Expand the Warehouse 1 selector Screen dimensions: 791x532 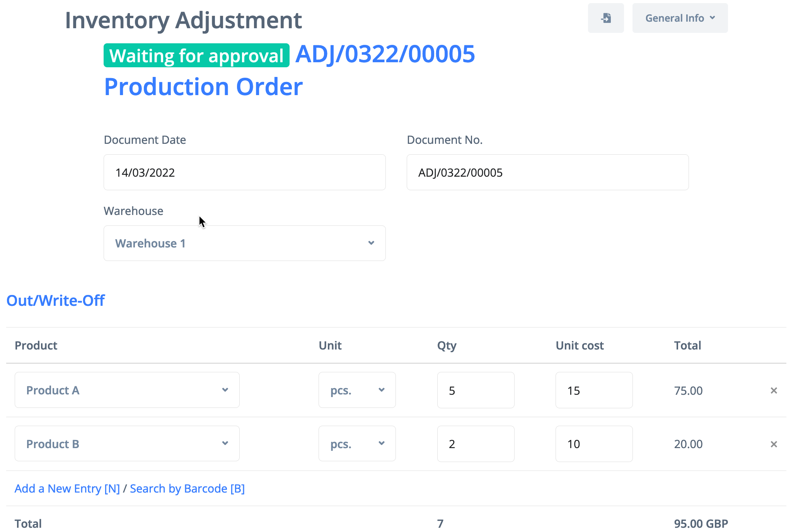(x=244, y=243)
